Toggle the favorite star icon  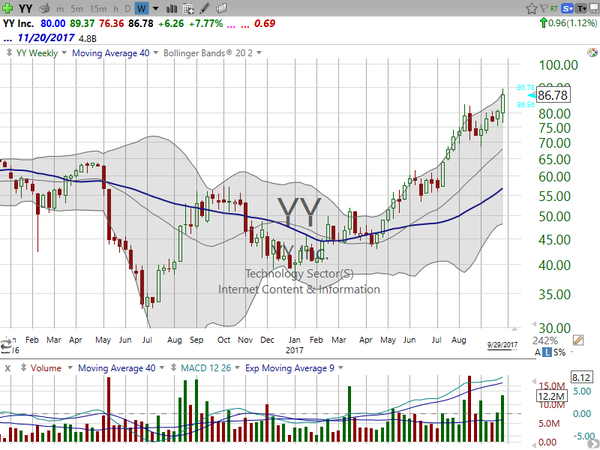[531, 8]
